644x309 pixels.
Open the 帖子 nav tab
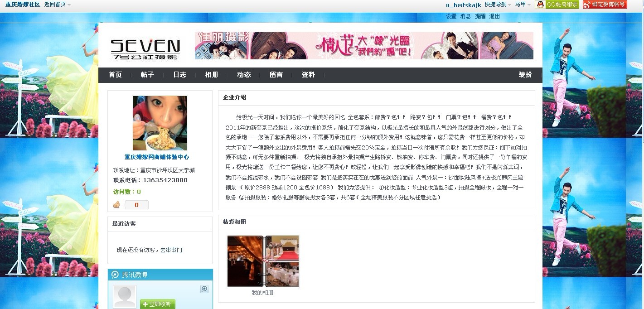[147, 75]
